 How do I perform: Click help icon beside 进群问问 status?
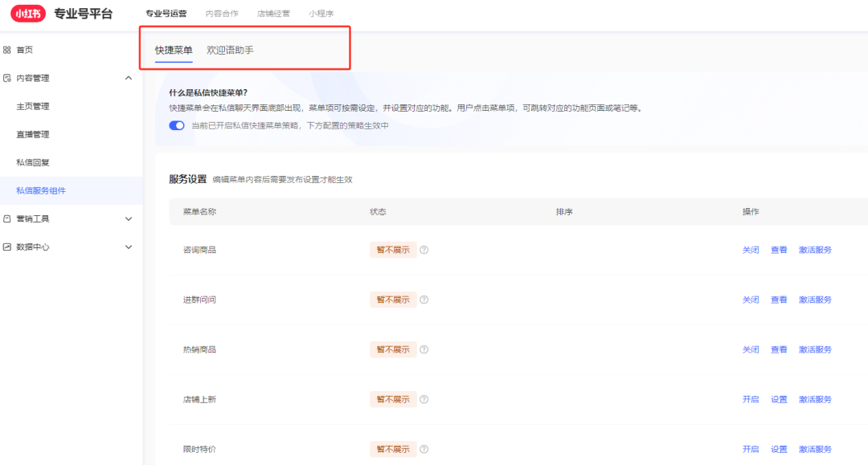coord(424,300)
